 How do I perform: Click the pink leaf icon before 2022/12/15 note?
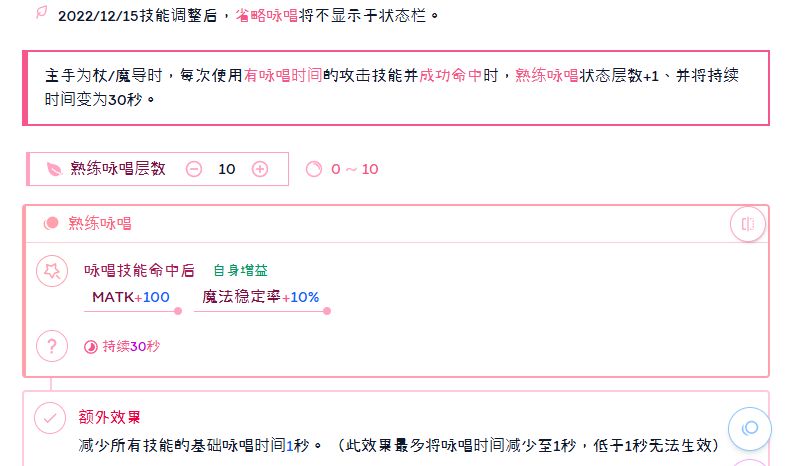point(41,12)
